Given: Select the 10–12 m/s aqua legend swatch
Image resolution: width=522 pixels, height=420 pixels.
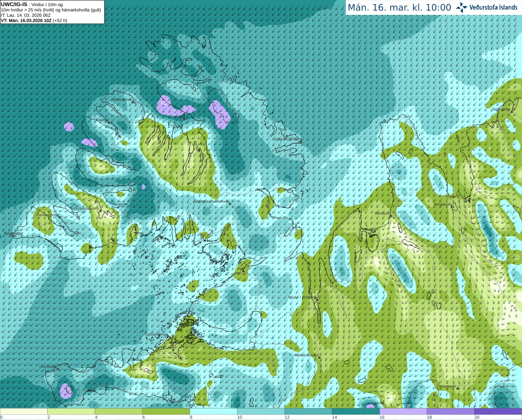Looking at the screenshot, I should 261,411.
